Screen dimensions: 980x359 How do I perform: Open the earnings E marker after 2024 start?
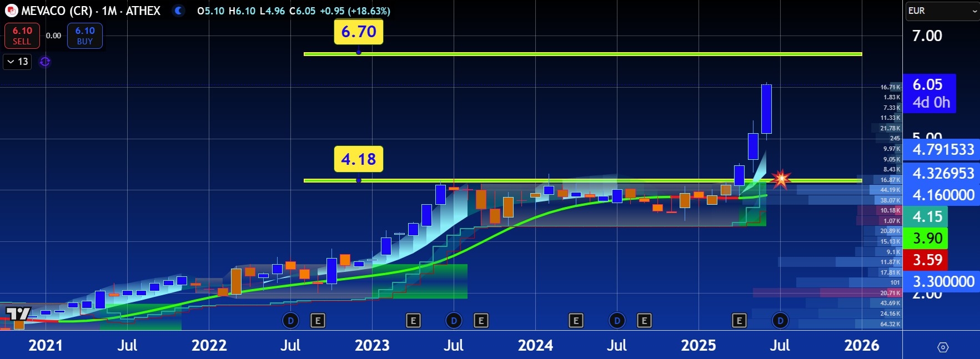(x=576, y=320)
